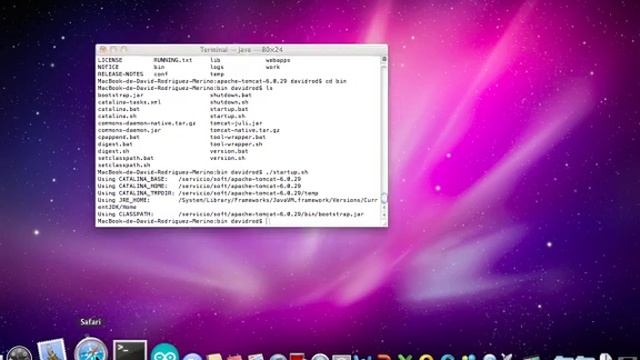Click the 'Using CATALINA_TMPDIR:' output line
The image size is (640, 360).
pyautogui.click(x=208, y=193)
